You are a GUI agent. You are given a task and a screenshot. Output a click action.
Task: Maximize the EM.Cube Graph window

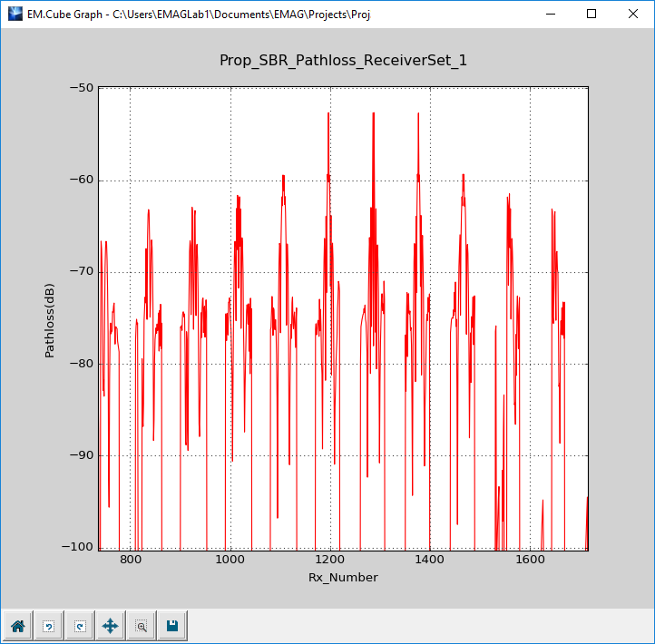(591, 15)
